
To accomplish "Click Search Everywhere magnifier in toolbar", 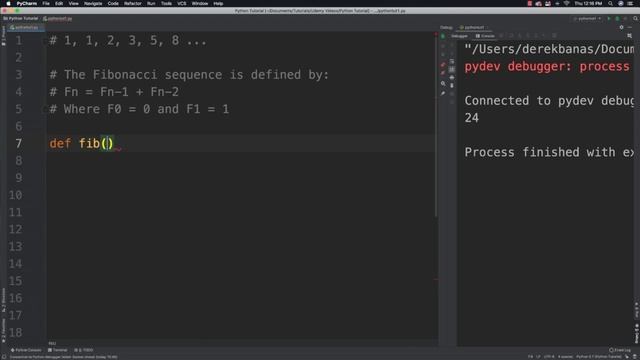I will click(636, 18).
